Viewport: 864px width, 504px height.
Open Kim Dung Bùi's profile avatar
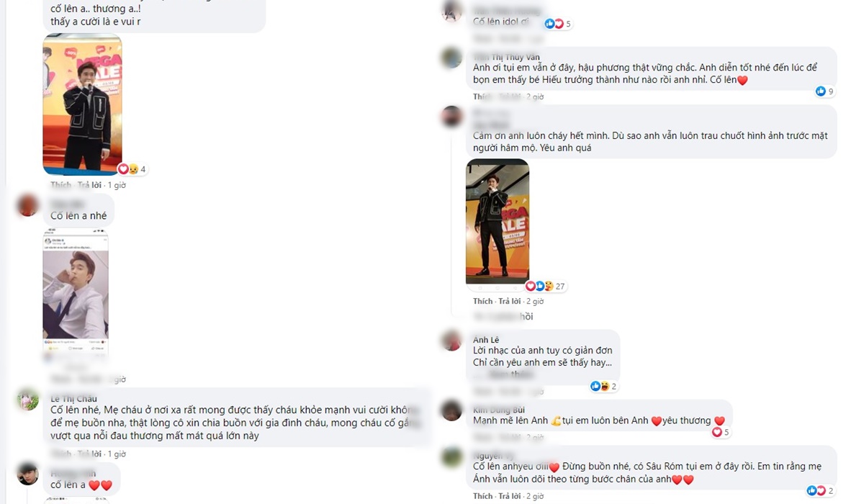[451, 410]
